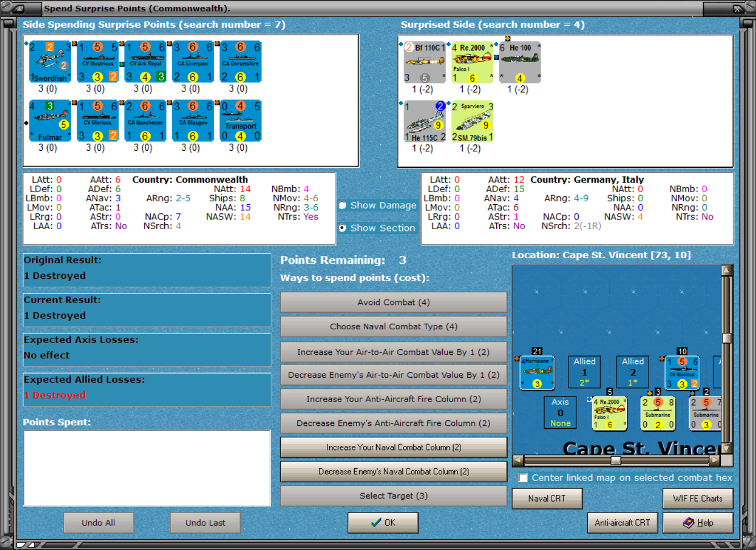This screenshot has height=550, width=756.
Task: Select the SM.79bis Sparviero bomber counter
Action: [472, 122]
